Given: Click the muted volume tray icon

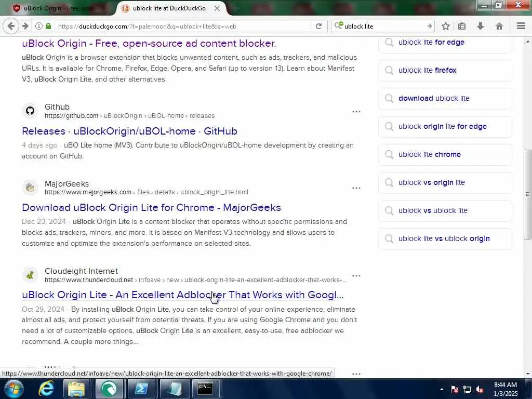Looking at the screenshot, I should (480, 390).
